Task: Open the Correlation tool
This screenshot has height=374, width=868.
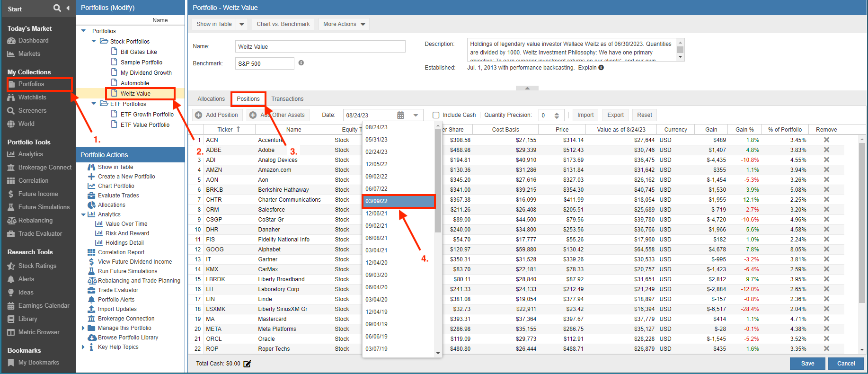Action: tap(33, 180)
